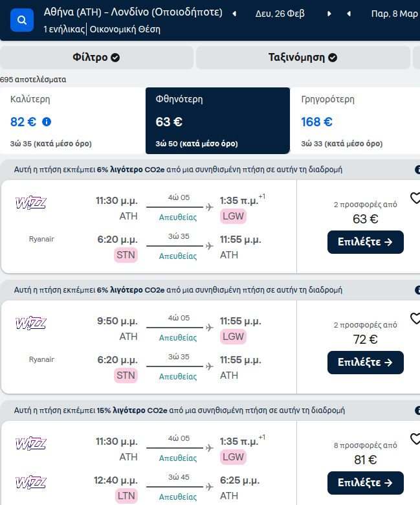Open CO2 info icon on 15% banner
This screenshot has height=505, width=420.
coord(417,410)
